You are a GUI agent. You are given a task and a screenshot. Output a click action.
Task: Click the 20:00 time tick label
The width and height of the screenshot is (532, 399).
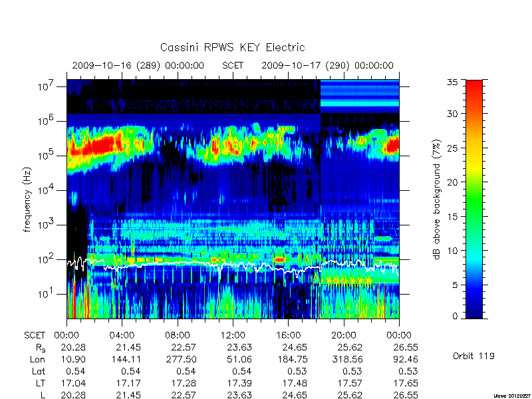[343, 335]
